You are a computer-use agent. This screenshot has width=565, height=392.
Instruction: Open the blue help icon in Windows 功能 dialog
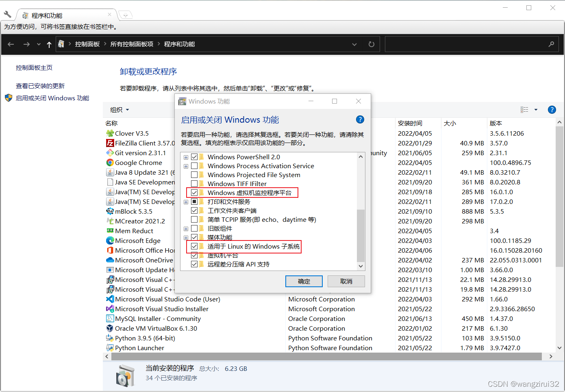pos(360,119)
